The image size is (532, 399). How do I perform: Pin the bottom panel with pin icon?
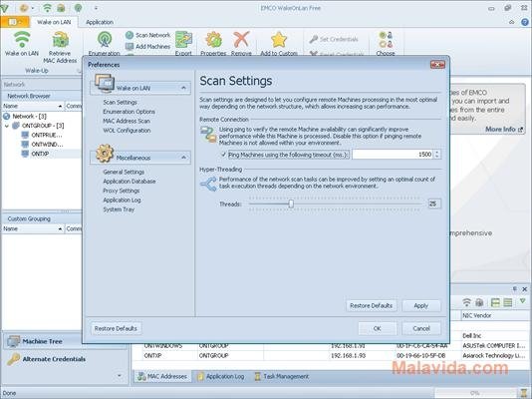coord(515,289)
